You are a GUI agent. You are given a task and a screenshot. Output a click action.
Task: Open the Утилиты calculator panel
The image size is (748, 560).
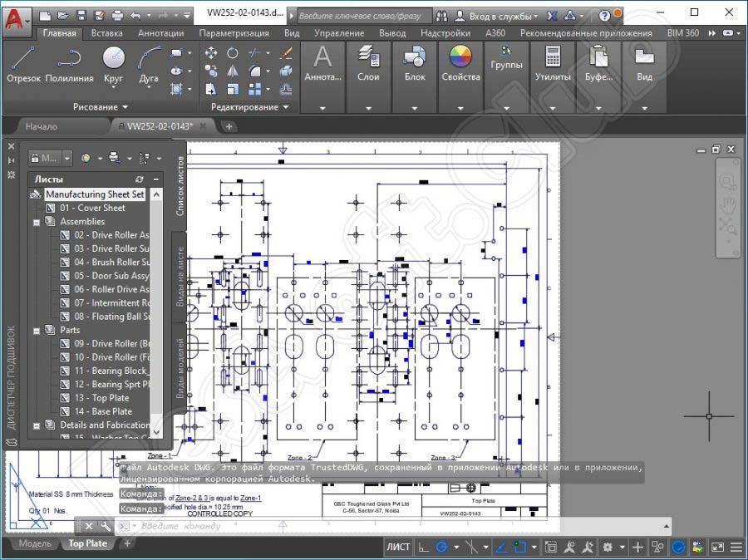(553, 65)
